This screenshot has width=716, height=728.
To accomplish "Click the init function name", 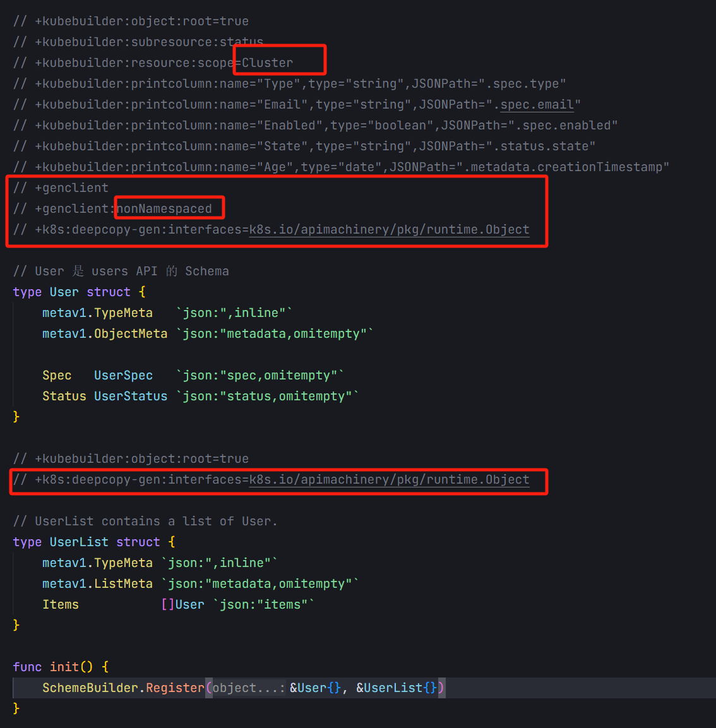I will point(64,667).
